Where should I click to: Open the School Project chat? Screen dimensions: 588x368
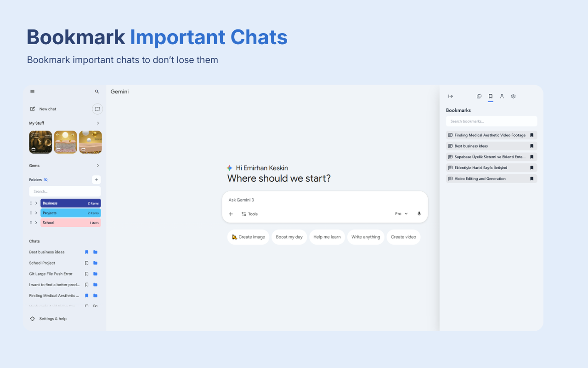42,263
